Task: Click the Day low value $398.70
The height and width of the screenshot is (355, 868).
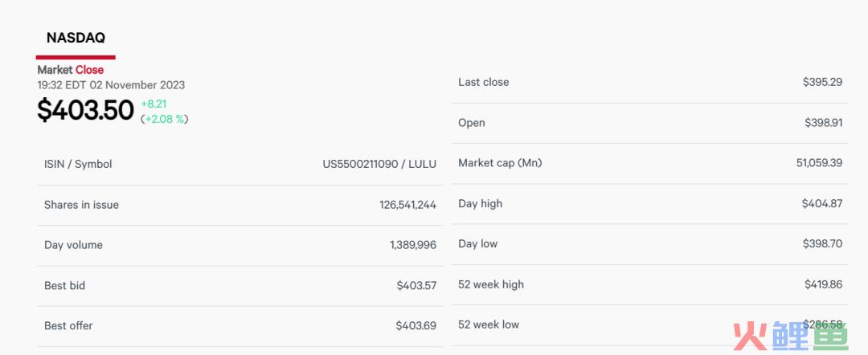Action: [x=823, y=244]
